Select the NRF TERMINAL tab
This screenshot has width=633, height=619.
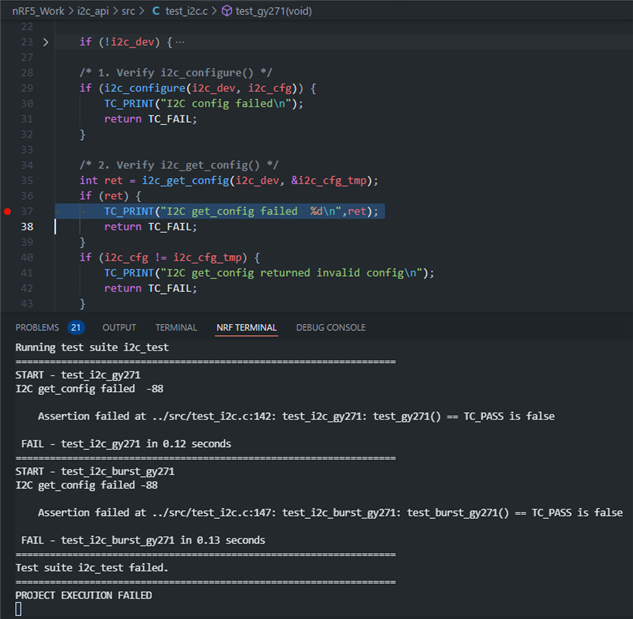246,327
